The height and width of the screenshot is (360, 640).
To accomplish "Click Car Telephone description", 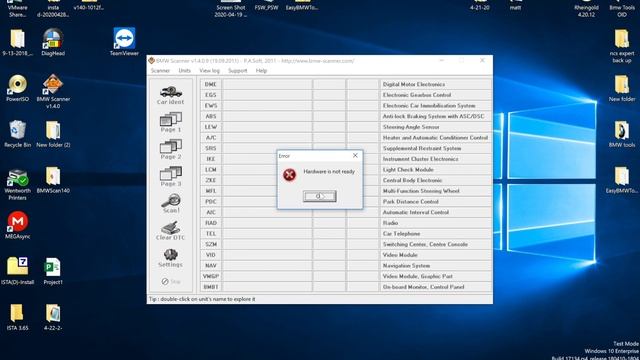I will (x=401, y=233).
